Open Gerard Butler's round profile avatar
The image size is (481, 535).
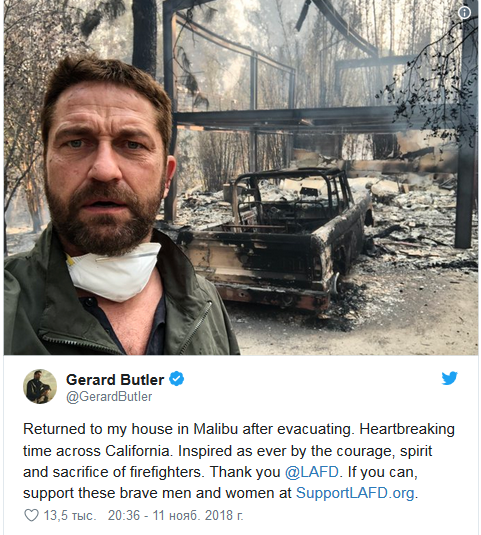pos(40,386)
